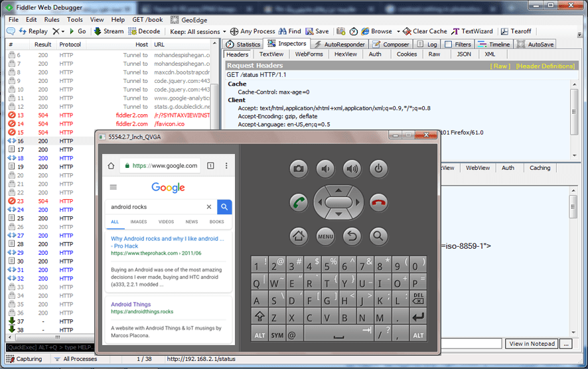Click the red end call button on emulator
This screenshot has height=369, width=588.
coord(378,202)
